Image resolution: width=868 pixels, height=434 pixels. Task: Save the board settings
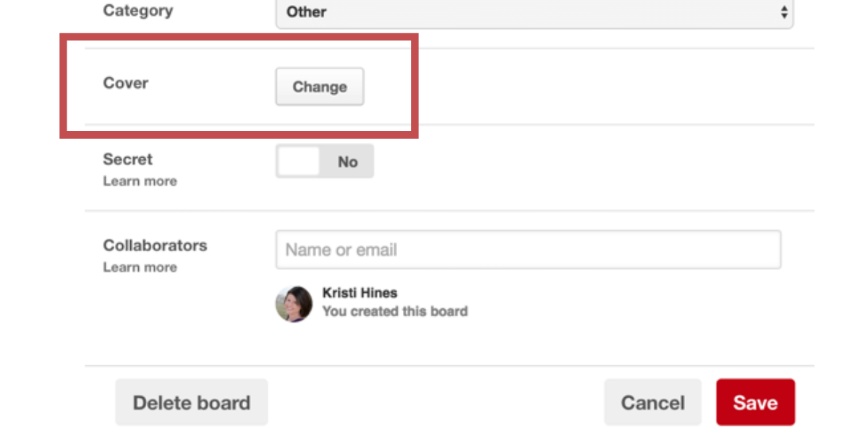pos(755,402)
